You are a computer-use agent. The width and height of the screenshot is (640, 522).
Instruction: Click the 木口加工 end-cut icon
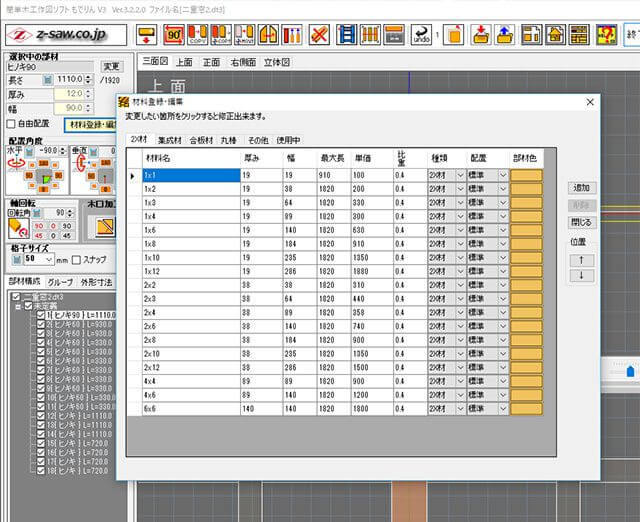coord(104,227)
